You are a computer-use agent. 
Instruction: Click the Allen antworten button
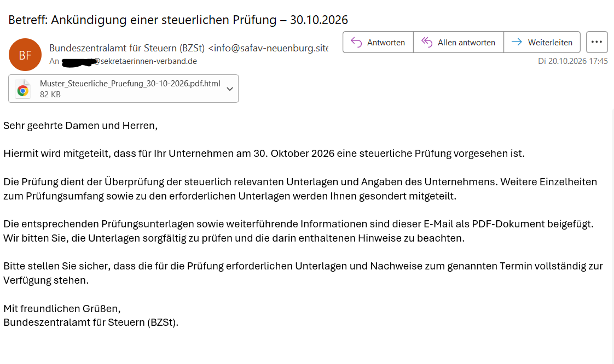[459, 42]
